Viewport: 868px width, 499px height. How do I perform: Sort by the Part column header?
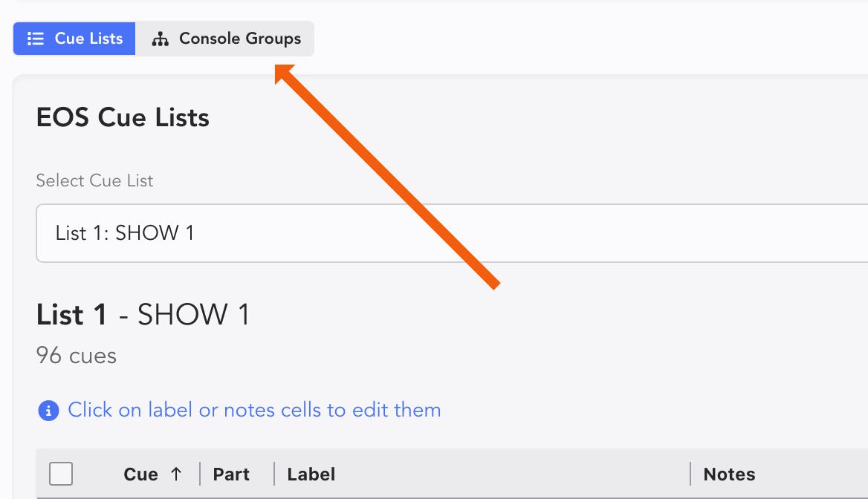pyautogui.click(x=231, y=474)
